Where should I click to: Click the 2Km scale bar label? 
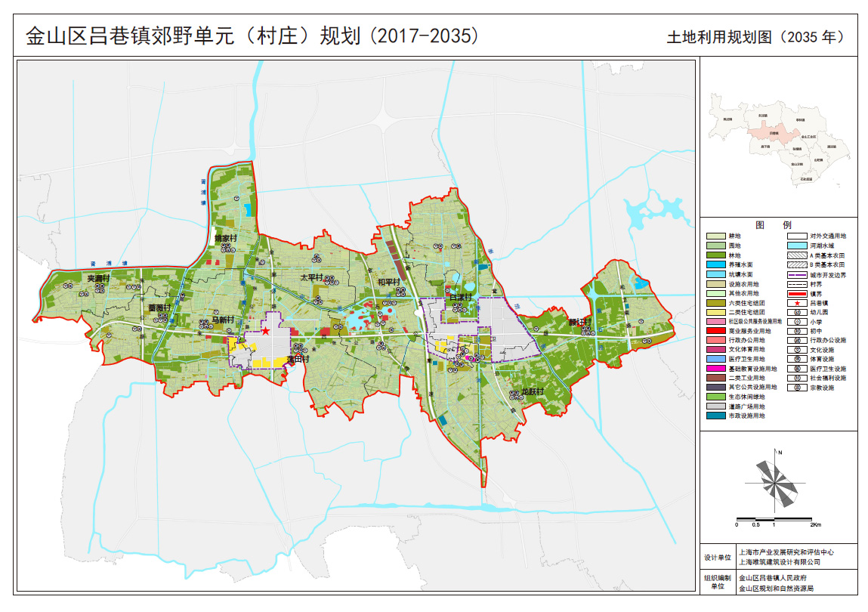815,525
